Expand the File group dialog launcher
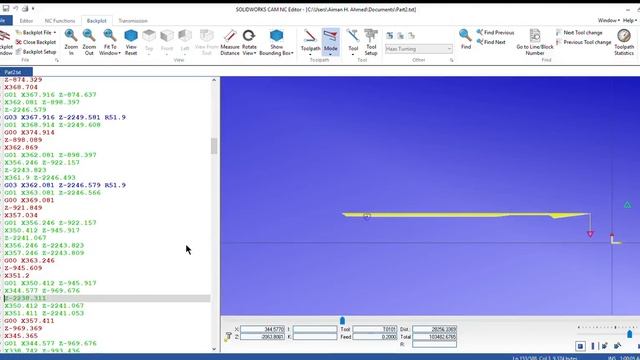The image size is (640, 360). coord(57,60)
